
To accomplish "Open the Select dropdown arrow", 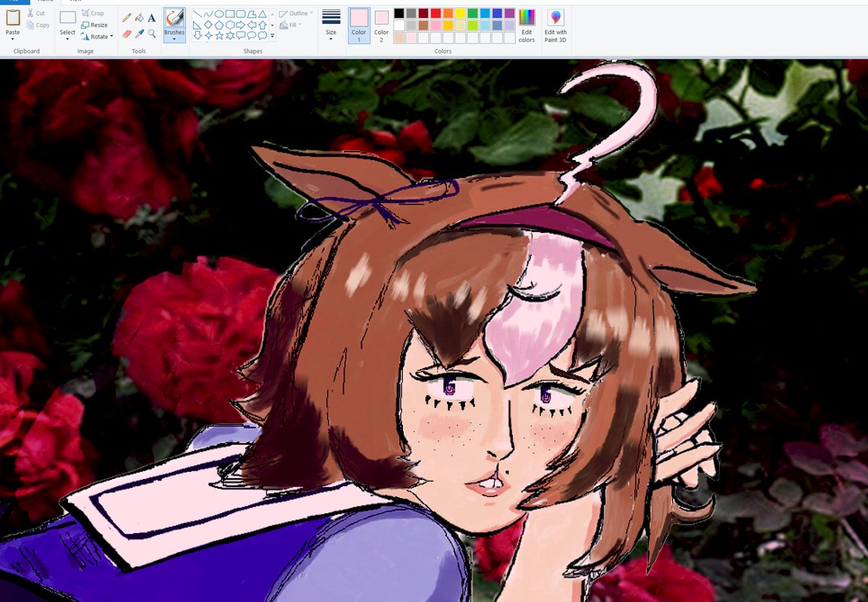I will [x=67, y=39].
